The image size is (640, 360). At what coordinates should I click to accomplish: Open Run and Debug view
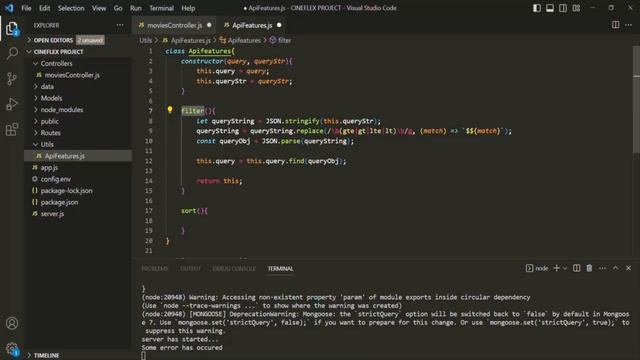[x=12, y=104]
